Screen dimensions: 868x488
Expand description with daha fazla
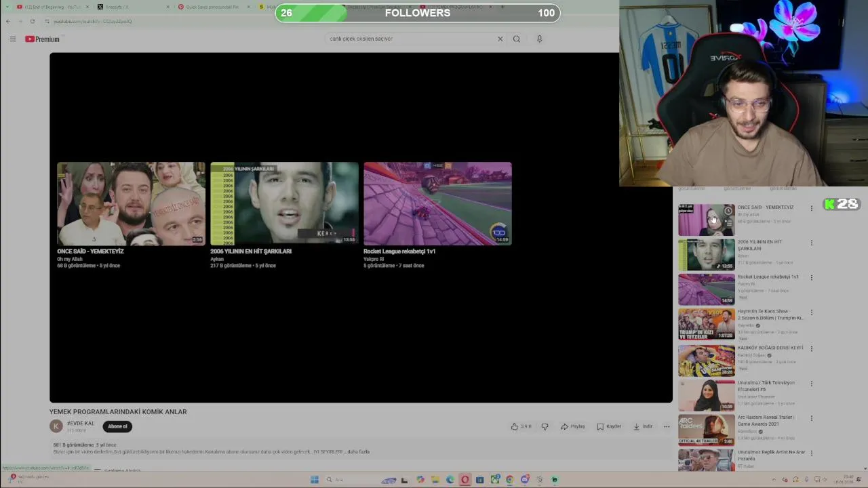pos(359,452)
